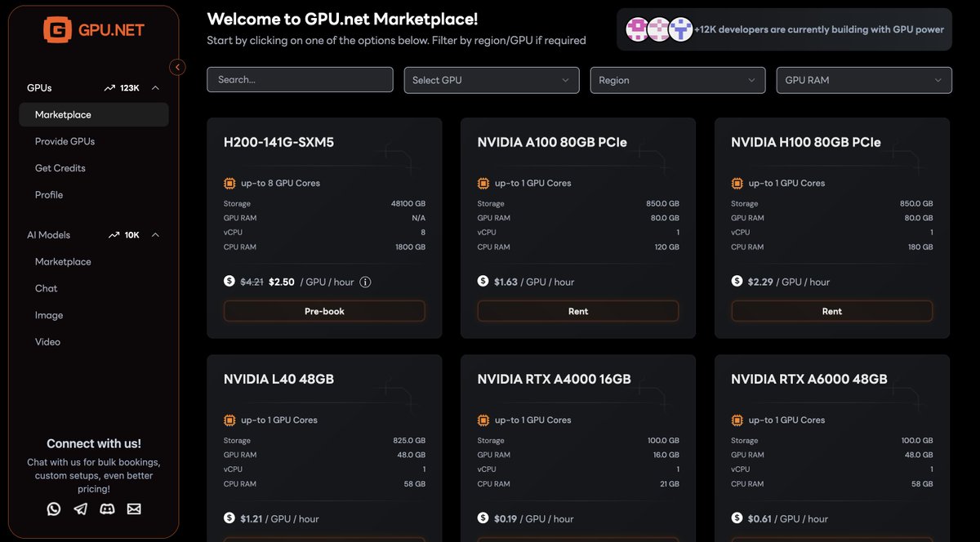Click the 1800 GB CPU RAM value

click(x=411, y=247)
